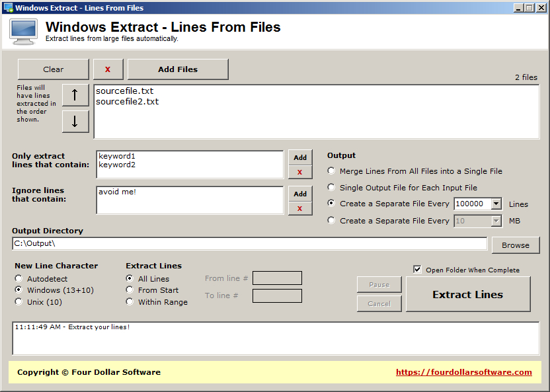
Task: Remove selected file with red X button
Action: coord(108,69)
